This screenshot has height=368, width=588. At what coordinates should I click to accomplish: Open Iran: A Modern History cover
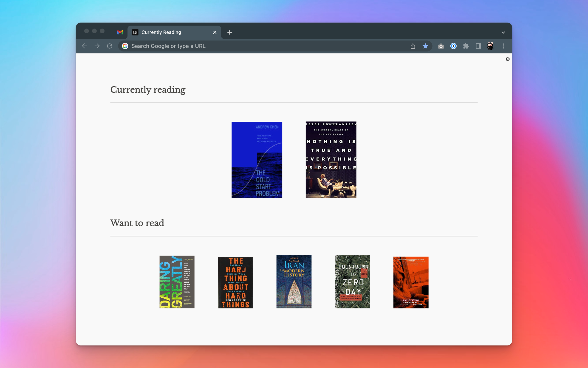(x=294, y=282)
